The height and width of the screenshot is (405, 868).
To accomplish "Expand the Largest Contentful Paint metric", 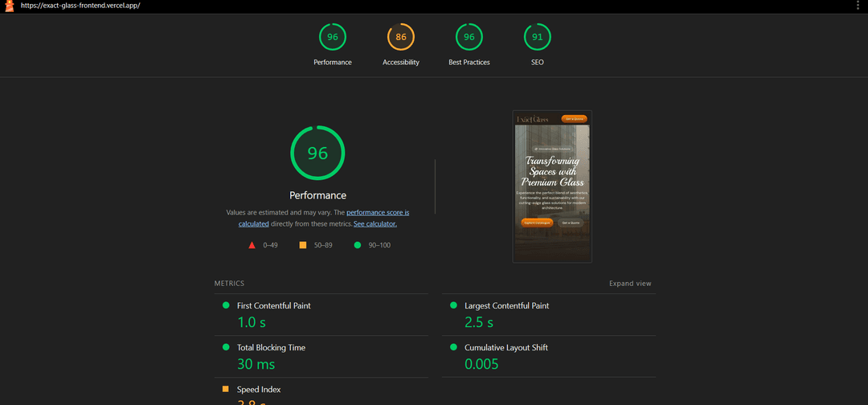I will (506, 306).
